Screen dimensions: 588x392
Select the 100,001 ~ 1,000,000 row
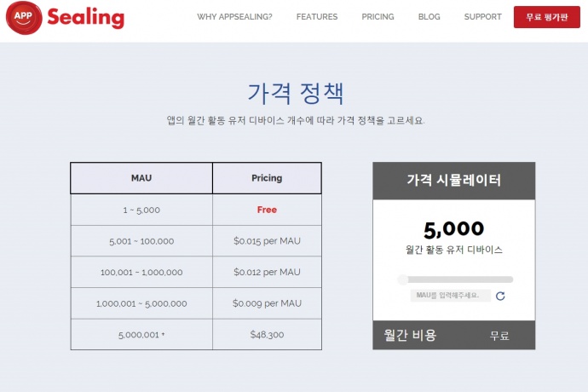pos(141,273)
